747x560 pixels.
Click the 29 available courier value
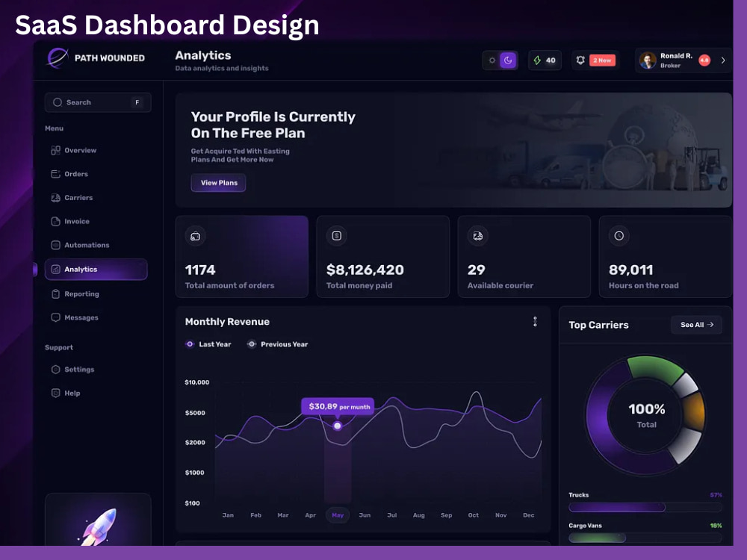[476, 270]
